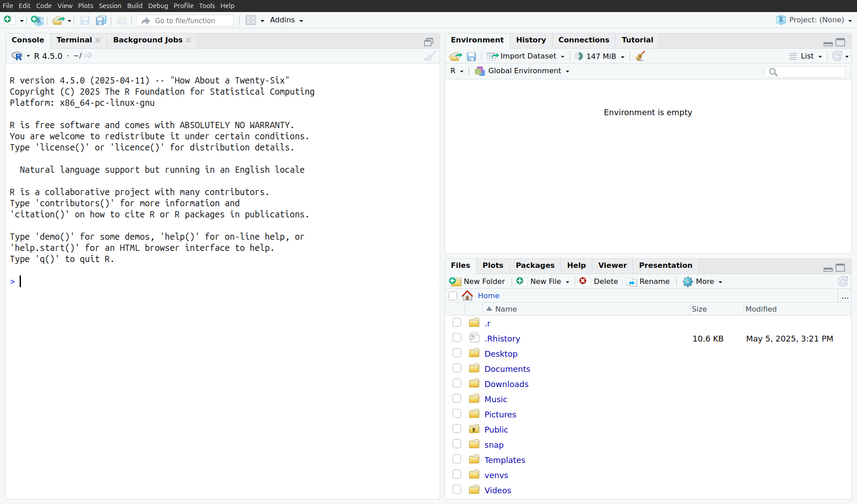
Task: Close the Terminal tab
Action: point(98,40)
